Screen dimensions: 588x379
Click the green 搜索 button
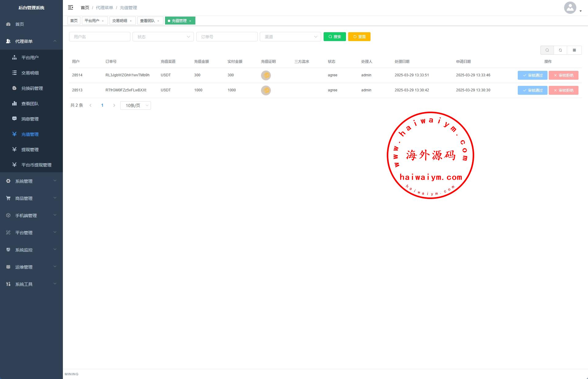(335, 37)
